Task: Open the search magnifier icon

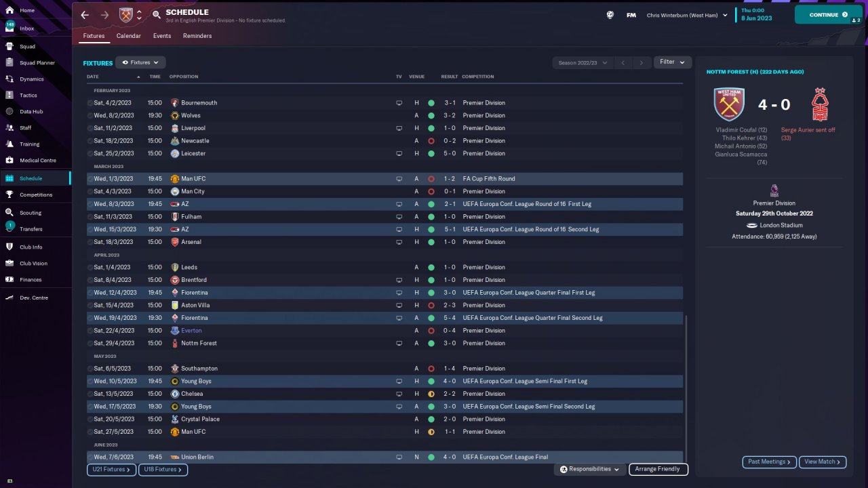Action: tap(157, 15)
